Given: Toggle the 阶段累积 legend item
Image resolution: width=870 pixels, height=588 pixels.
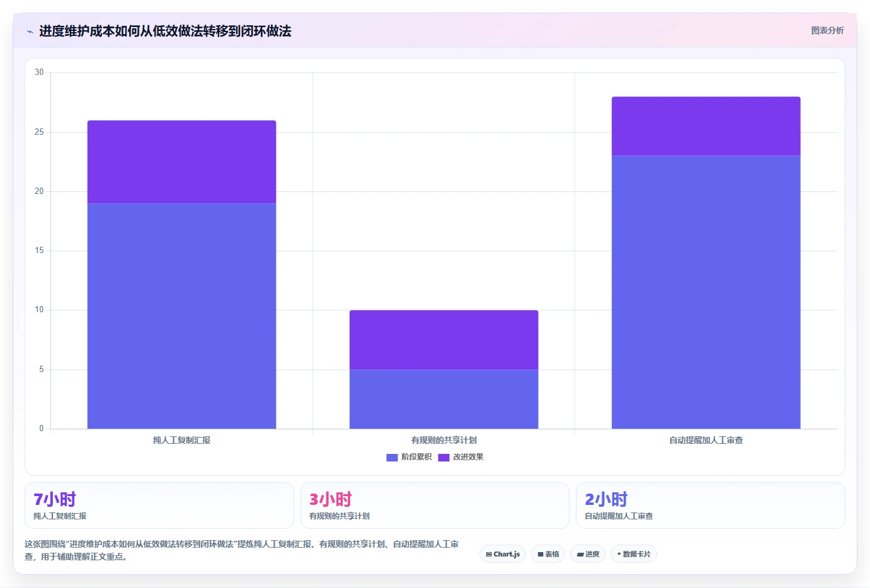Looking at the screenshot, I should [x=409, y=457].
